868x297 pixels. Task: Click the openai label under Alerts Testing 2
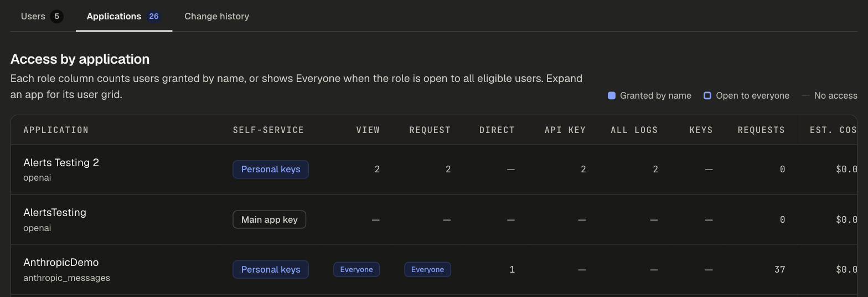point(37,178)
